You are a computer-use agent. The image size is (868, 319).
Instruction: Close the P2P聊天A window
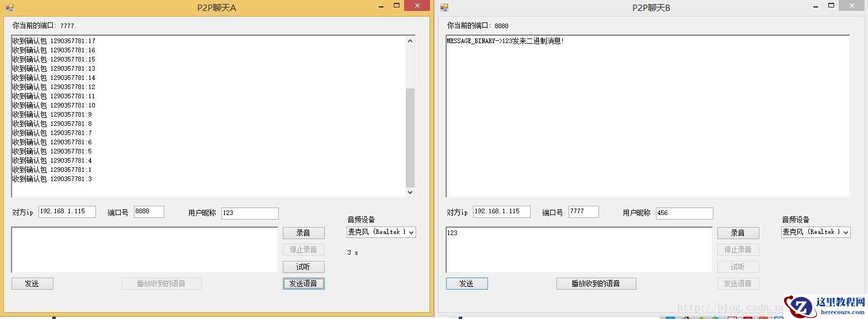pyautogui.click(x=417, y=6)
